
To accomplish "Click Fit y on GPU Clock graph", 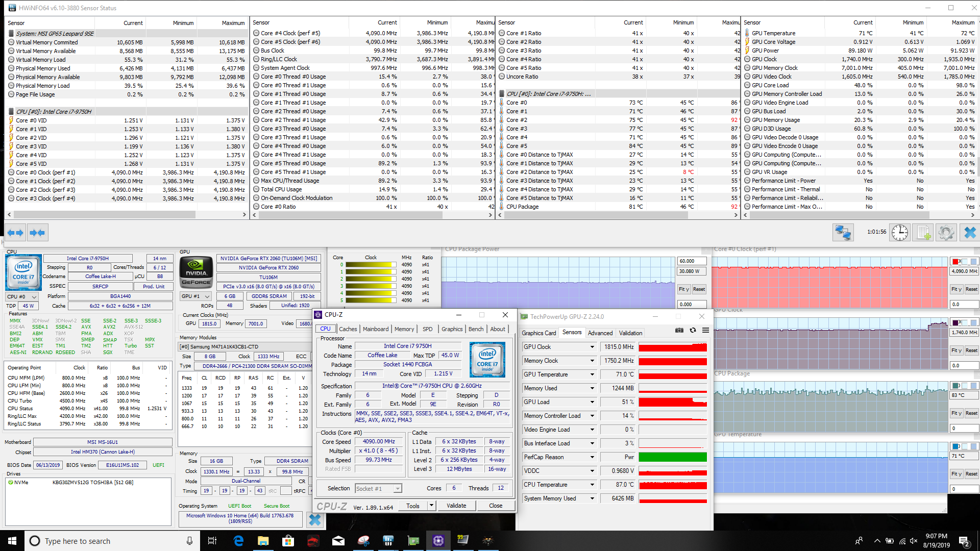I will point(956,350).
